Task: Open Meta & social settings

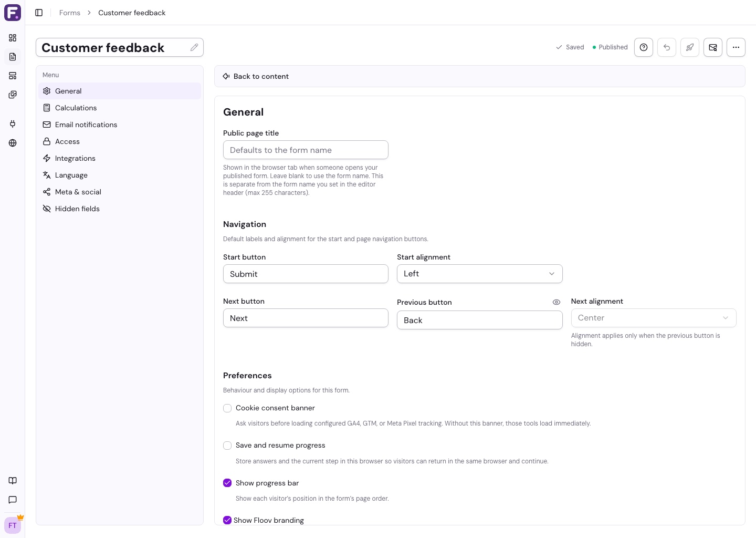Action: [120, 192]
